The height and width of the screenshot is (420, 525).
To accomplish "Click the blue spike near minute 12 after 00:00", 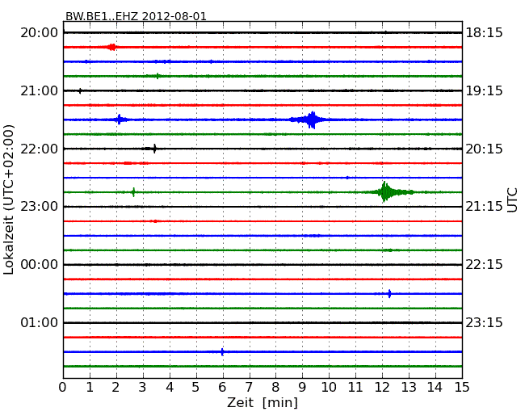I will [x=389, y=294].
